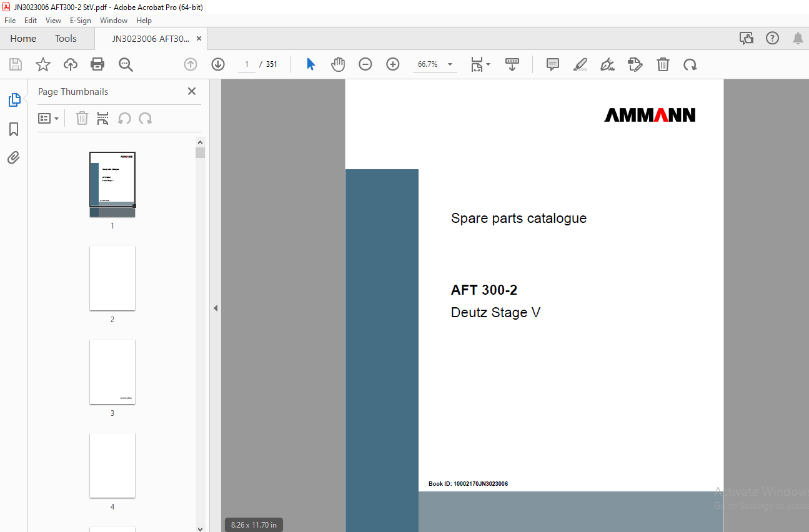Delete selected pages in thumbnails panel
809x532 pixels.
82,118
